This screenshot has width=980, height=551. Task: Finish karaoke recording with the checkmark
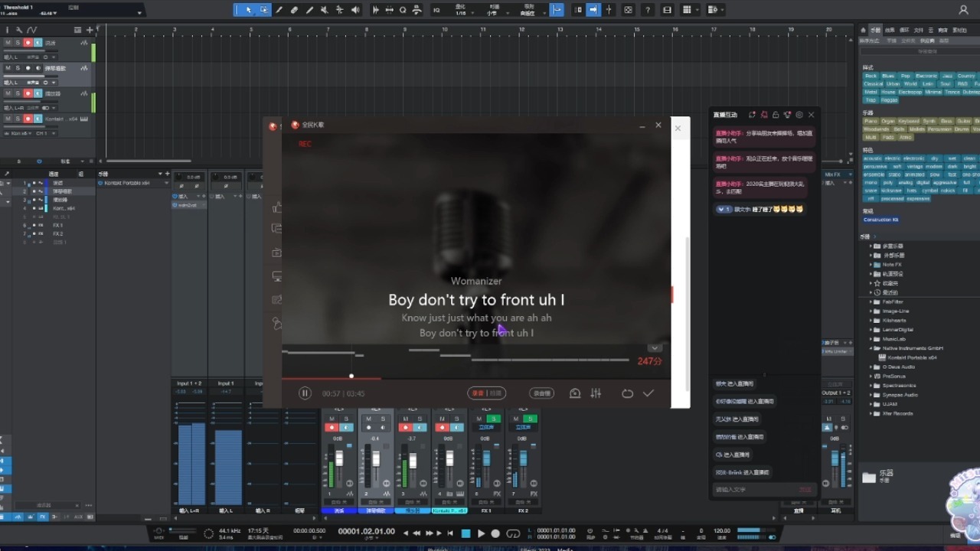(x=648, y=393)
